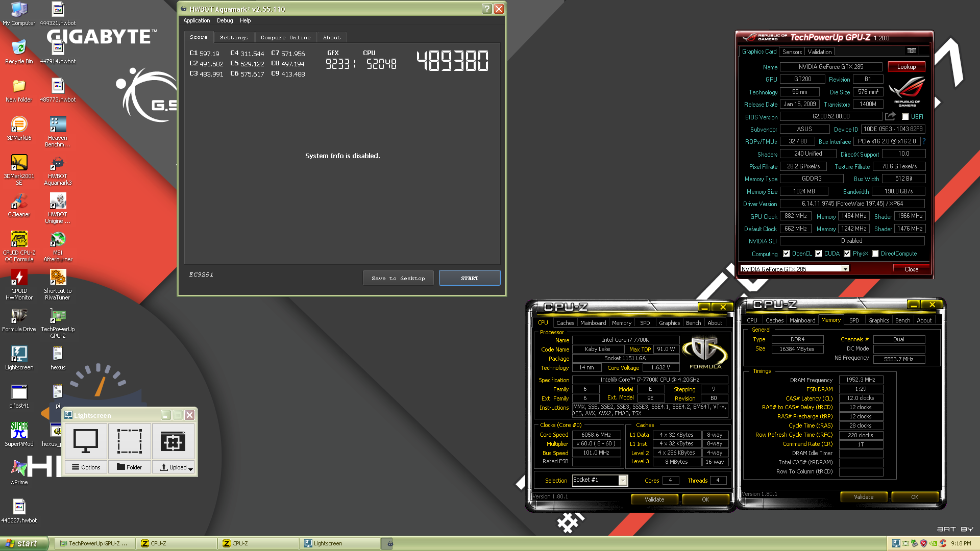The image size is (980, 551).
Task: Launch 3DMark06 from the desktop
Action: coord(19,129)
